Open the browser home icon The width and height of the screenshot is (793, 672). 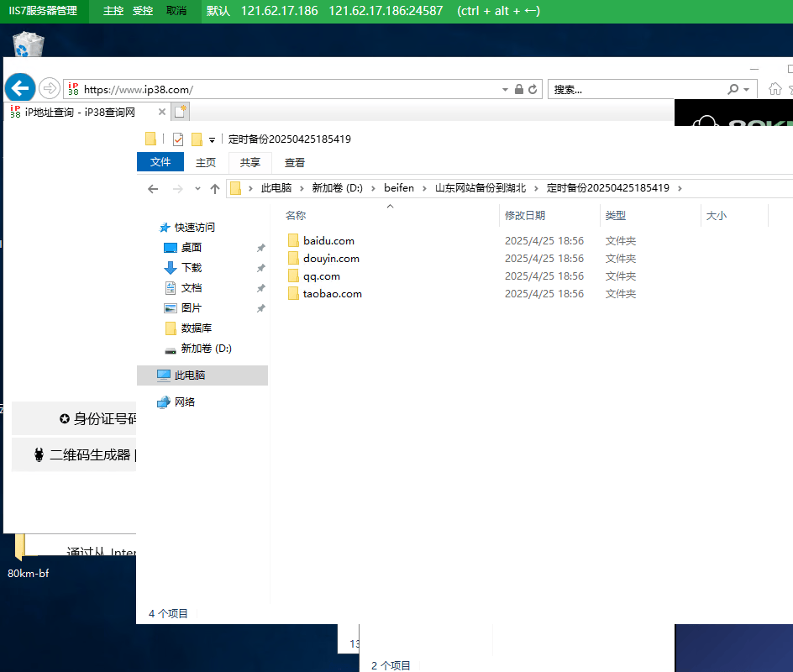click(775, 89)
